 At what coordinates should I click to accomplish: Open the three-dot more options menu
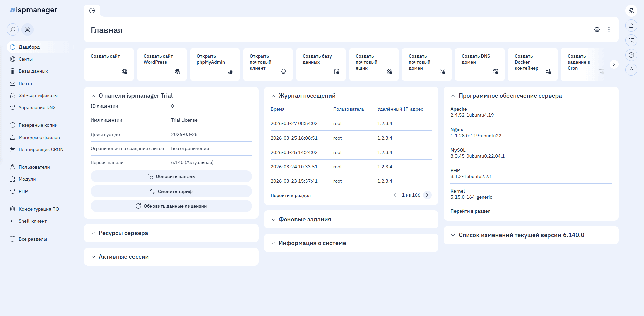[x=609, y=30]
